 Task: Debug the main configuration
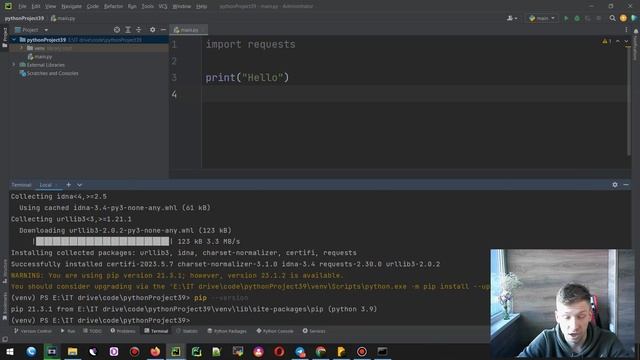click(x=577, y=18)
